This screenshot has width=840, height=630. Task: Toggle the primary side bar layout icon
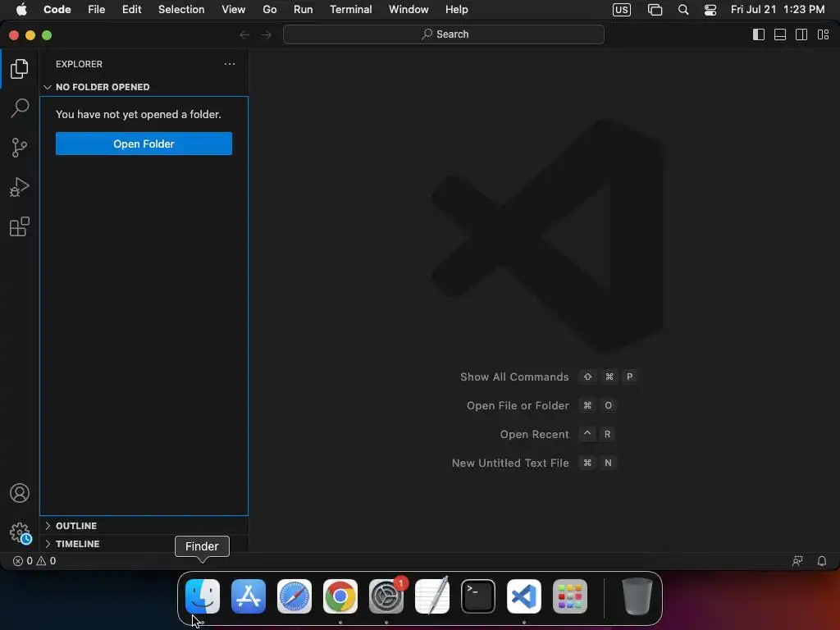click(759, 34)
